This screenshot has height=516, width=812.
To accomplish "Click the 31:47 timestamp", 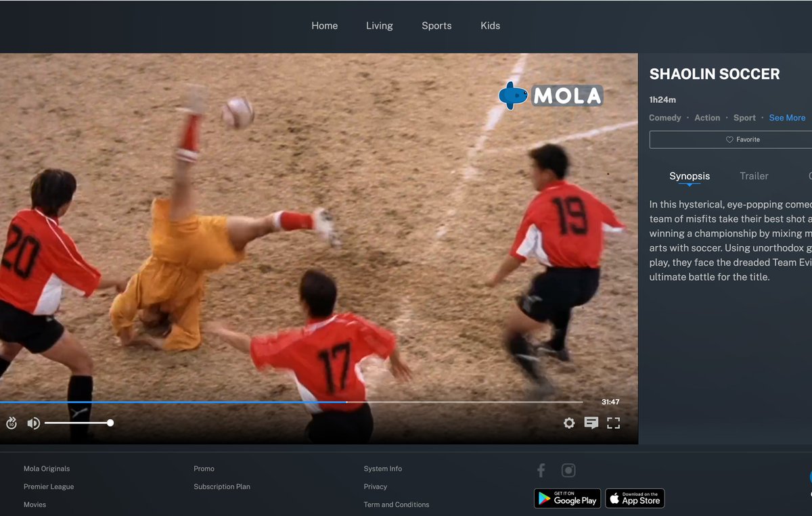I will (x=610, y=402).
